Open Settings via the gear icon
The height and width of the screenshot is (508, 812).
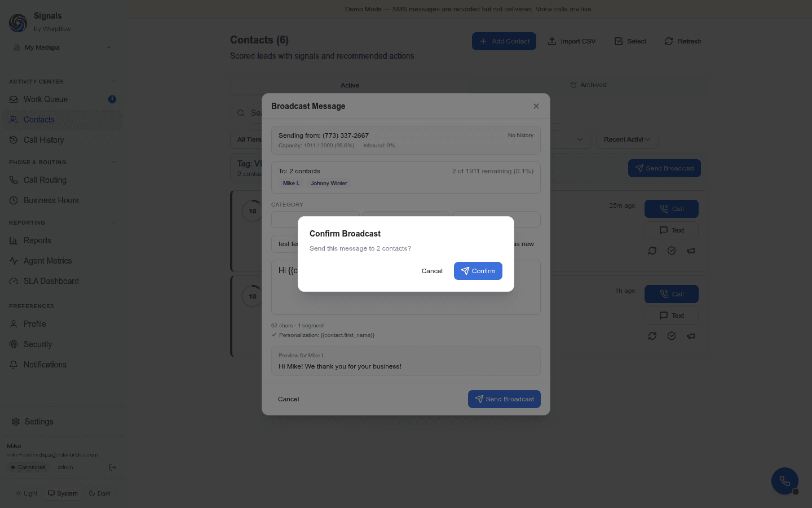(x=15, y=421)
